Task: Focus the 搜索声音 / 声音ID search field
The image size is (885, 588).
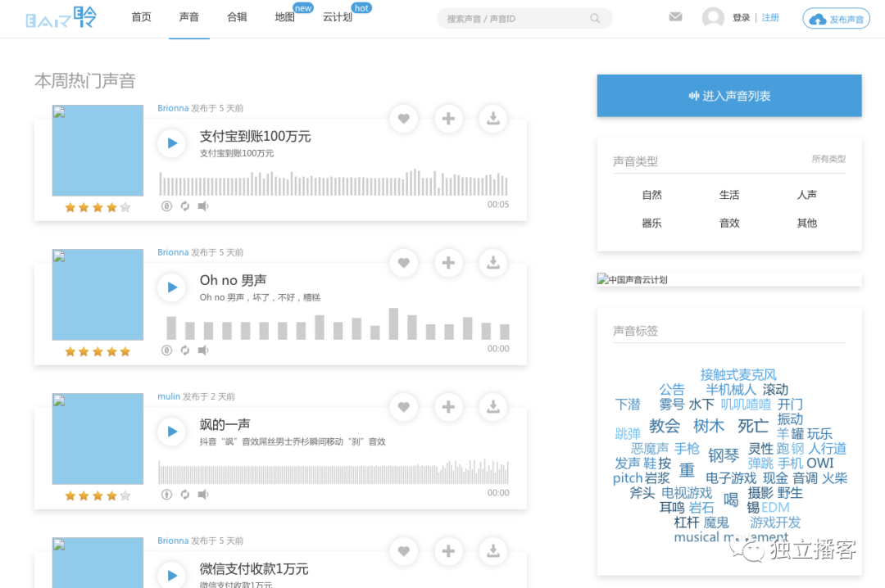Action: click(524, 19)
